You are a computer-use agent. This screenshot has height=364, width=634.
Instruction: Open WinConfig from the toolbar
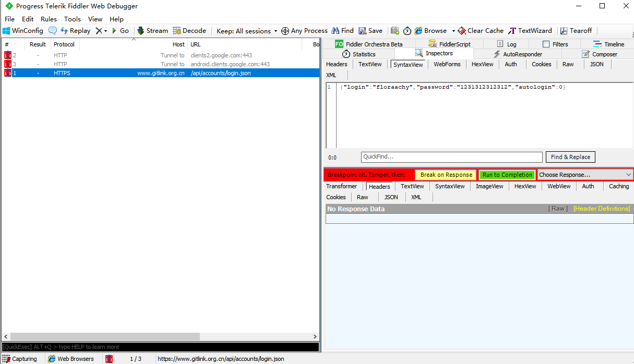[23, 31]
